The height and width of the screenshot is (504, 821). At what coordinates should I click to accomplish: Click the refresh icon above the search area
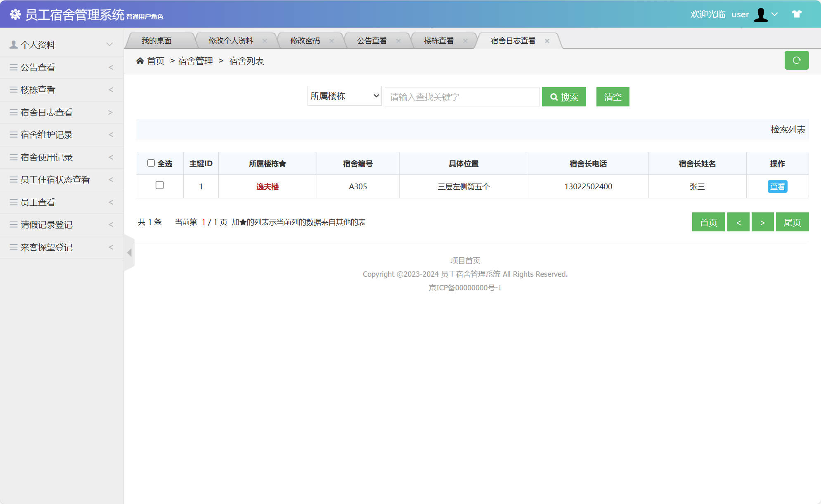click(797, 60)
